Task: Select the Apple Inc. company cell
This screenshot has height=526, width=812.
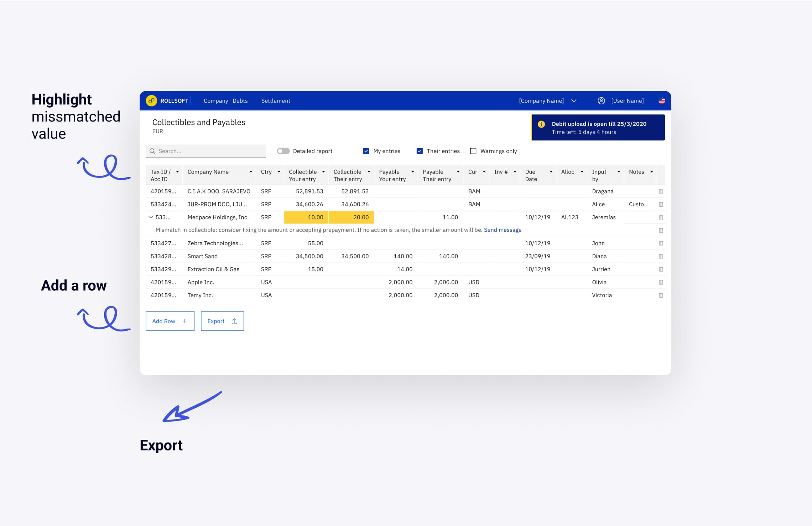Action: pos(201,282)
